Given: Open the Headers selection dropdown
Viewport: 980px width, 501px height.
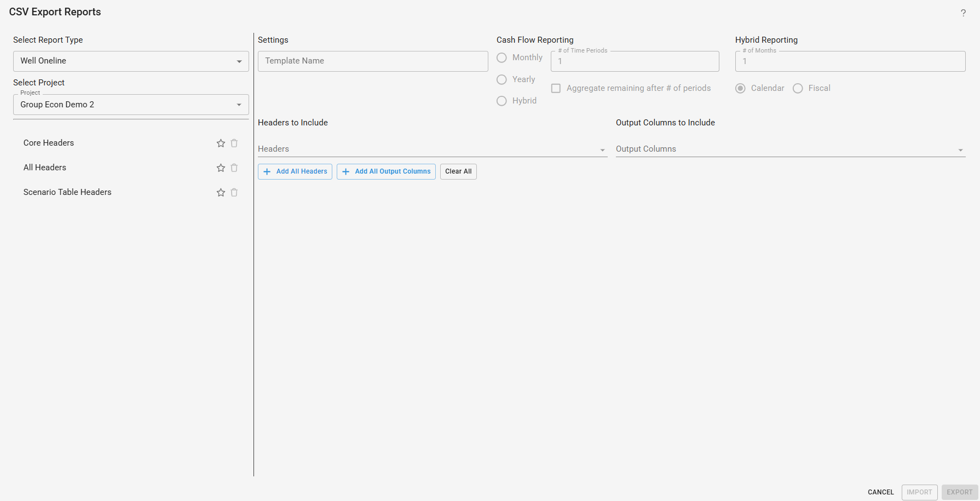Looking at the screenshot, I should 432,149.
